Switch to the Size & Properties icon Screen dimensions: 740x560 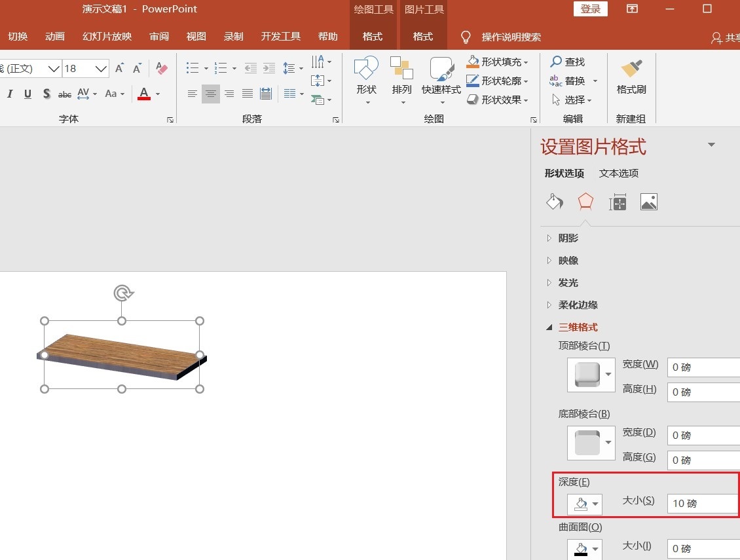618,202
